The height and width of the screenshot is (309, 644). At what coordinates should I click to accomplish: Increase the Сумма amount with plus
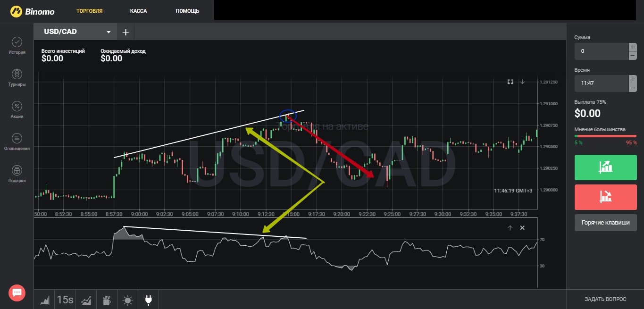(x=633, y=47)
